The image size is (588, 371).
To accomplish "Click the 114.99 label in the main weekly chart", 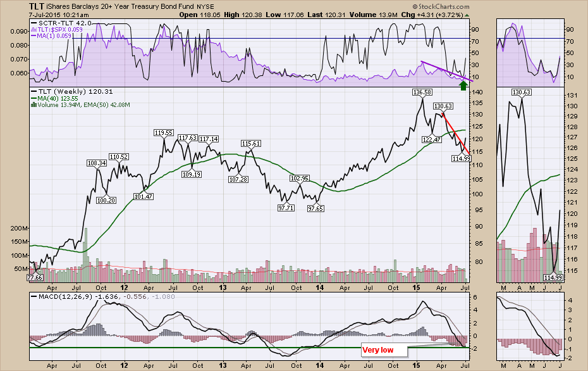I will (462, 158).
